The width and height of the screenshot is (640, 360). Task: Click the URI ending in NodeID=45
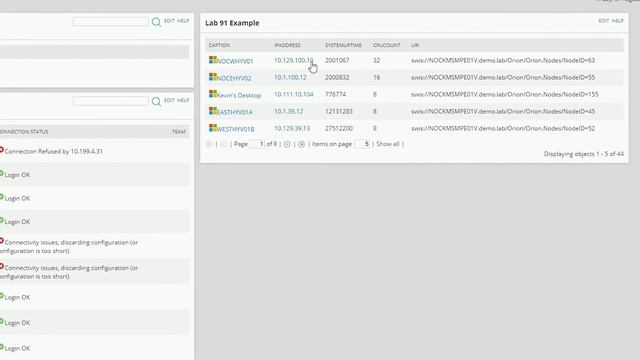point(503,111)
